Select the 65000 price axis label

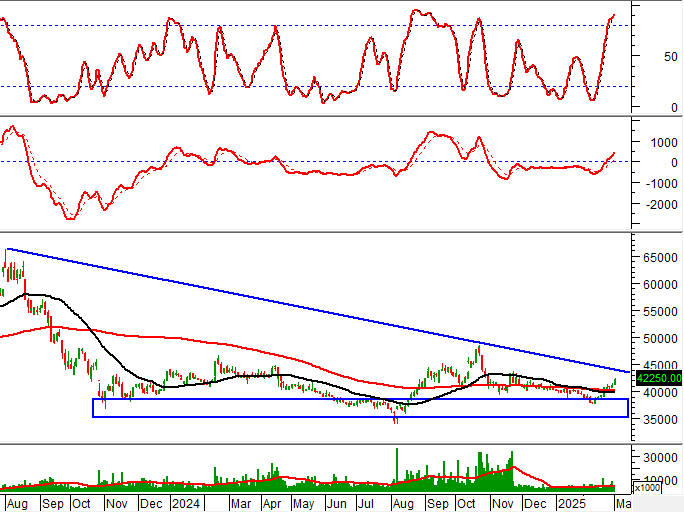point(660,257)
